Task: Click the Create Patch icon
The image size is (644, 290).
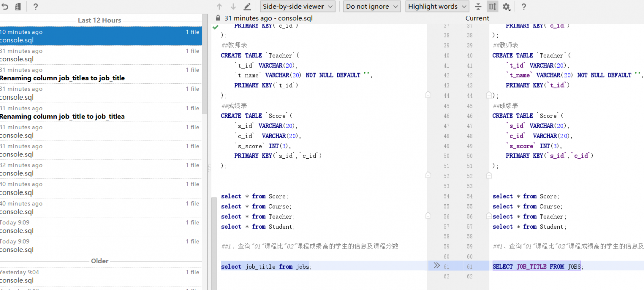Action: 18,7
